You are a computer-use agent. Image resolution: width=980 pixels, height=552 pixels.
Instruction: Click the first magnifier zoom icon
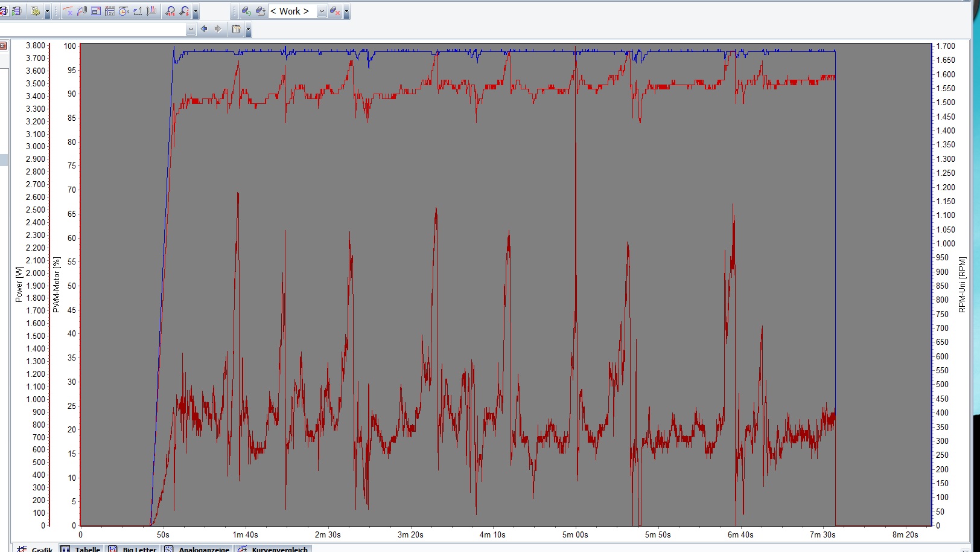click(x=170, y=11)
